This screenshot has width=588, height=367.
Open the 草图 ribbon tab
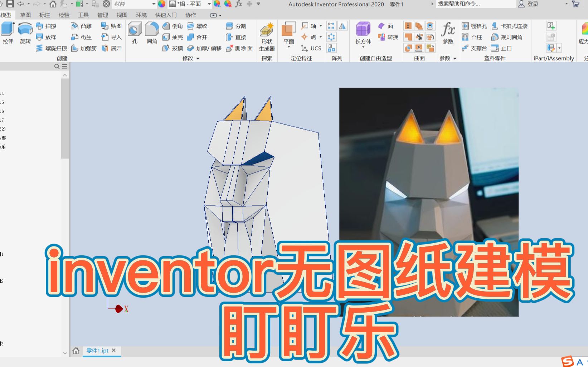pyautogui.click(x=25, y=15)
